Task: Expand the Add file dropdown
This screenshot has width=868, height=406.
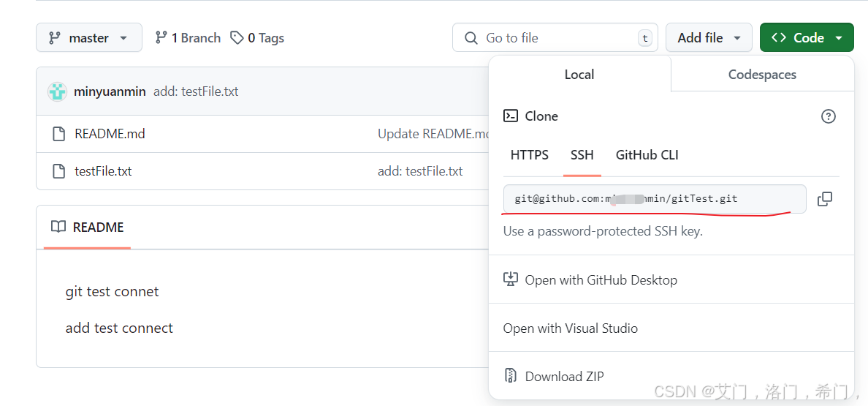Action: coord(709,37)
